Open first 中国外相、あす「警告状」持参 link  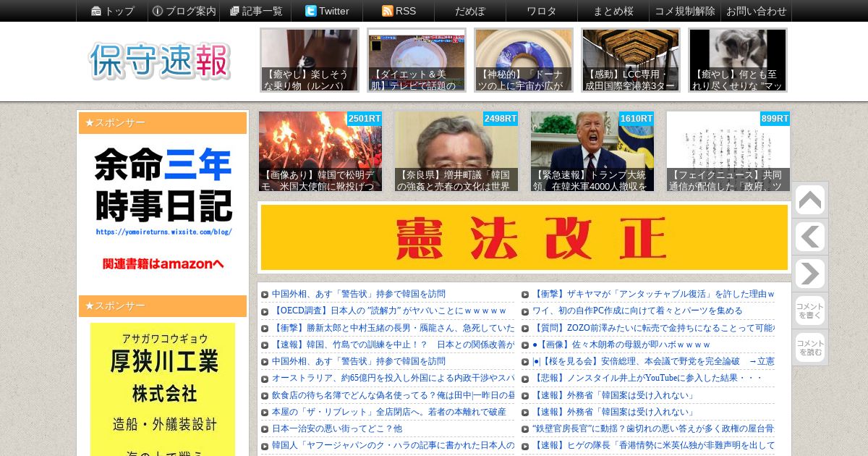tap(359, 294)
